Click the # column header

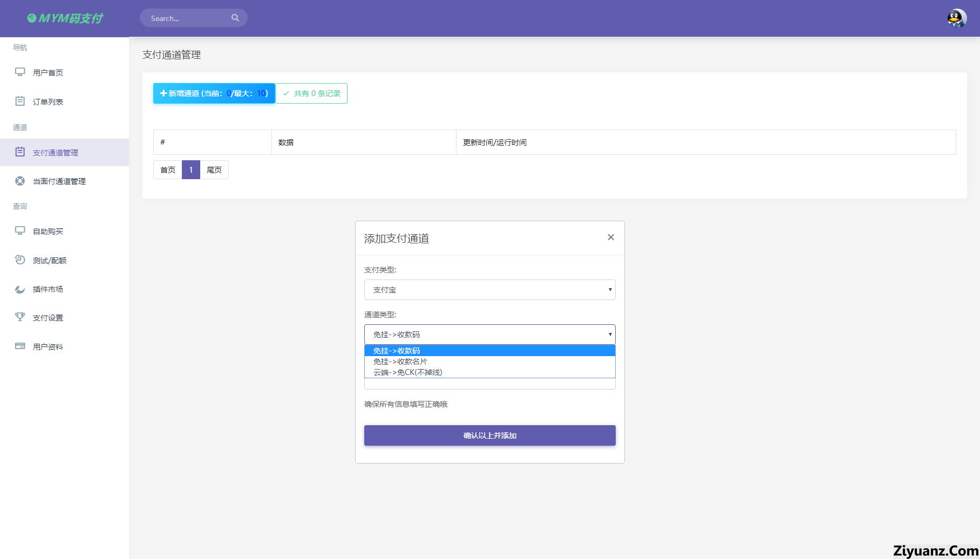[x=213, y=142]
